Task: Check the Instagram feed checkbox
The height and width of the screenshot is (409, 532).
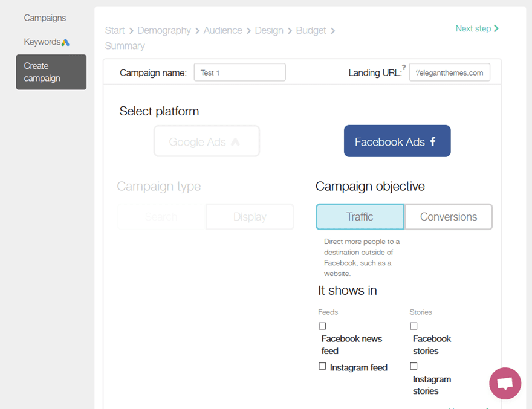Action: click(x=322, y=366)
